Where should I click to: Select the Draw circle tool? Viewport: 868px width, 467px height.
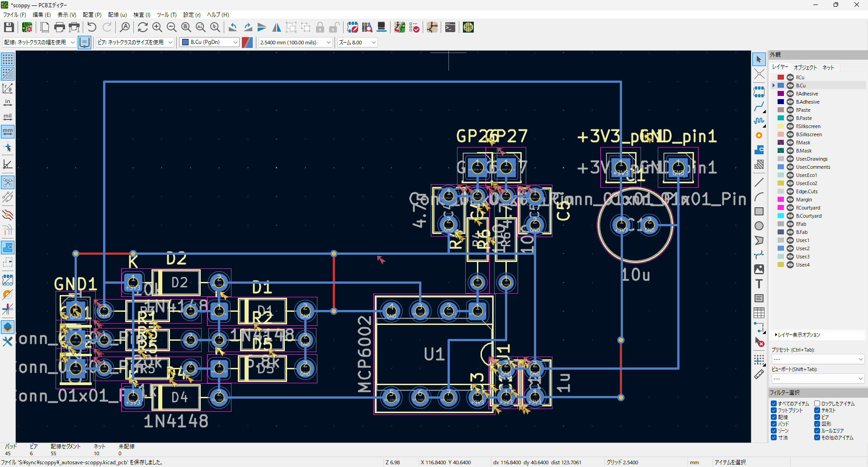[x=759, y=226]
